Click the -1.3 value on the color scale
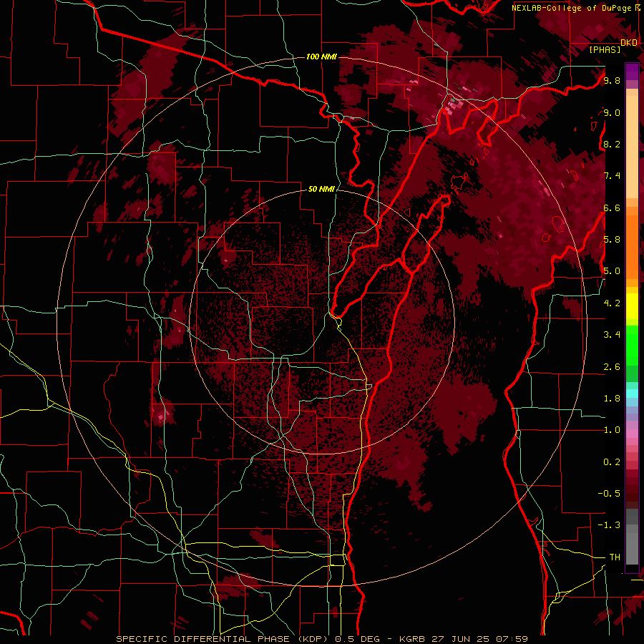The height and width of the screenshot is (644, 644). coord(609,525)
